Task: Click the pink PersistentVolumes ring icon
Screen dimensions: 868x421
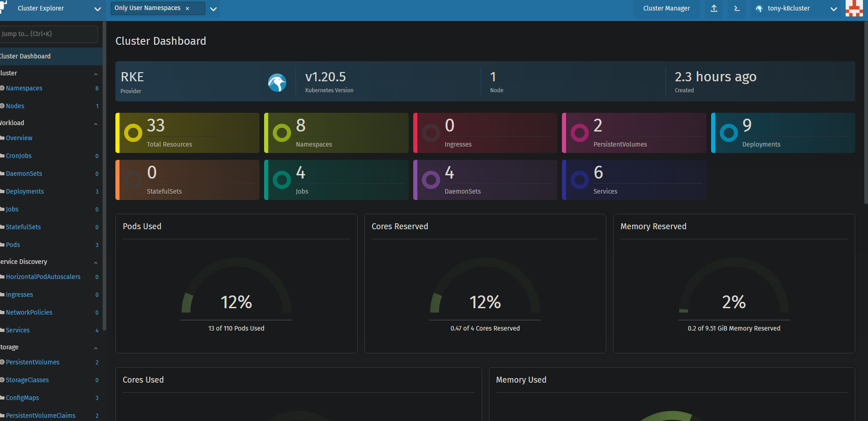Action: tap(580, 133)
